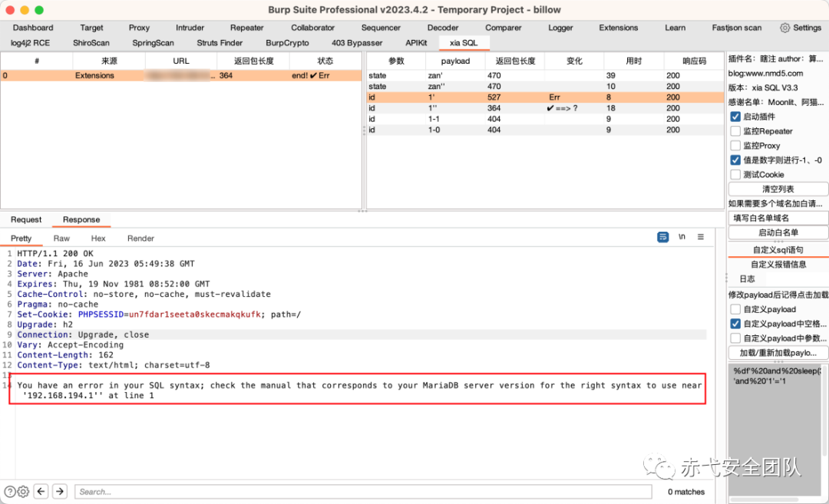Enable the 测试Cookie checkbox
This screenshot has width=829, height=504.
point(735,174)
